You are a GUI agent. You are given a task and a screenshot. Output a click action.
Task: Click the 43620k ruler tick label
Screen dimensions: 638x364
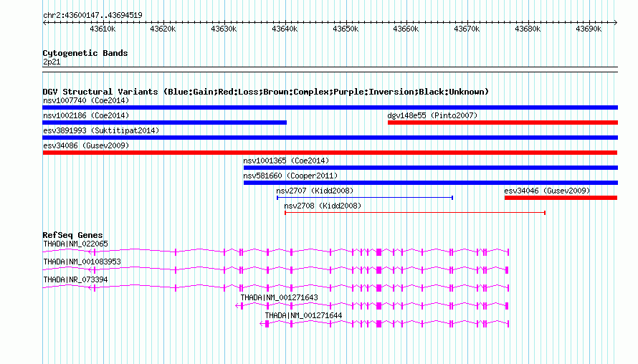163,29
